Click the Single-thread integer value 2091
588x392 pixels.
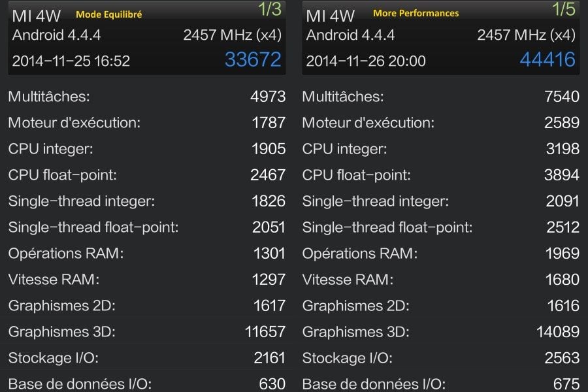(x=563, y=201)
